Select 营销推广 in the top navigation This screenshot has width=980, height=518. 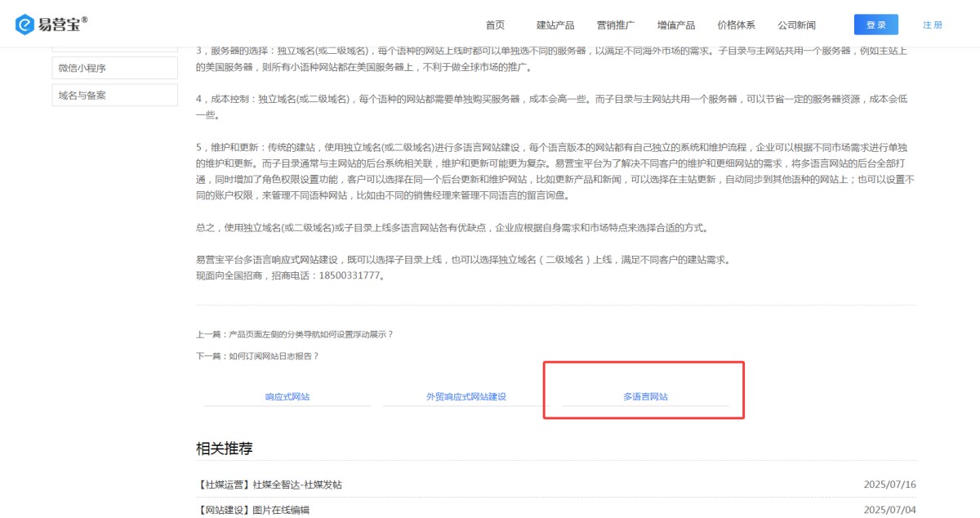[616, 25]
